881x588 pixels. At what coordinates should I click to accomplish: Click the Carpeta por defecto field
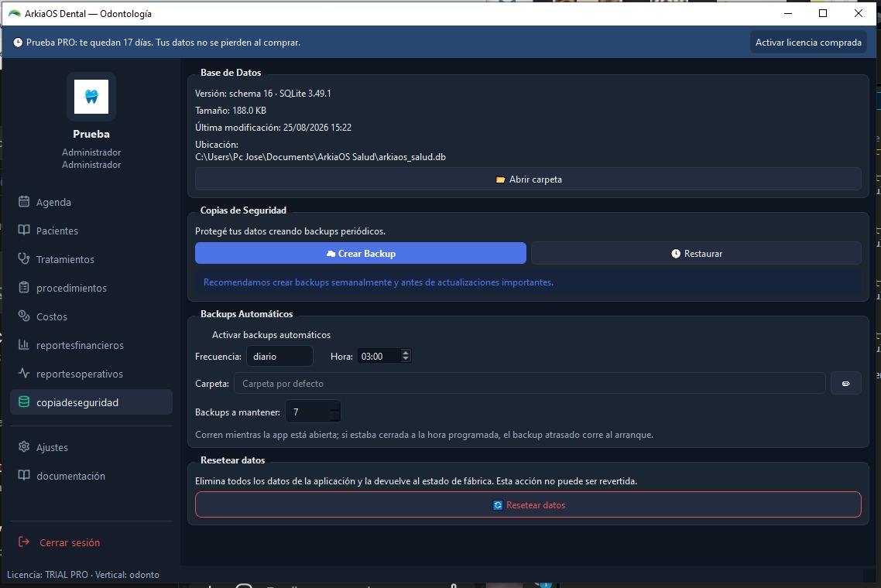(530, 384)
